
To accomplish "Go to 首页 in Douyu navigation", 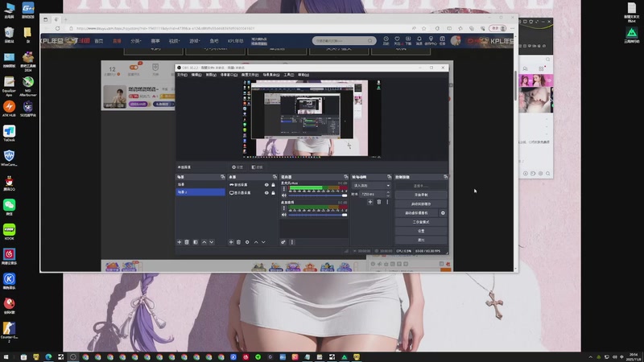I will tap(99, 41).
